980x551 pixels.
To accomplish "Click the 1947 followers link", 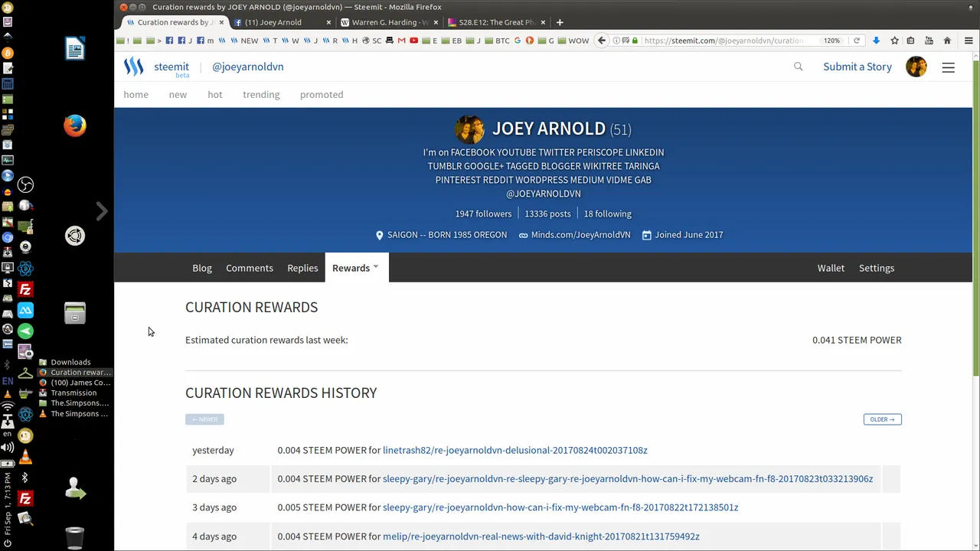I will 483,214.
